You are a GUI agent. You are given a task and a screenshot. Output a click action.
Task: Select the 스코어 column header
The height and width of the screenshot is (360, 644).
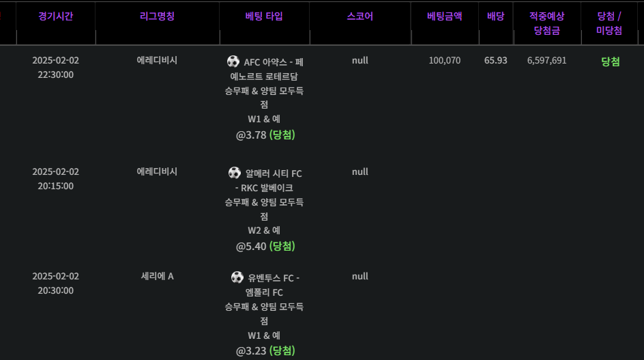coord(360,16)
